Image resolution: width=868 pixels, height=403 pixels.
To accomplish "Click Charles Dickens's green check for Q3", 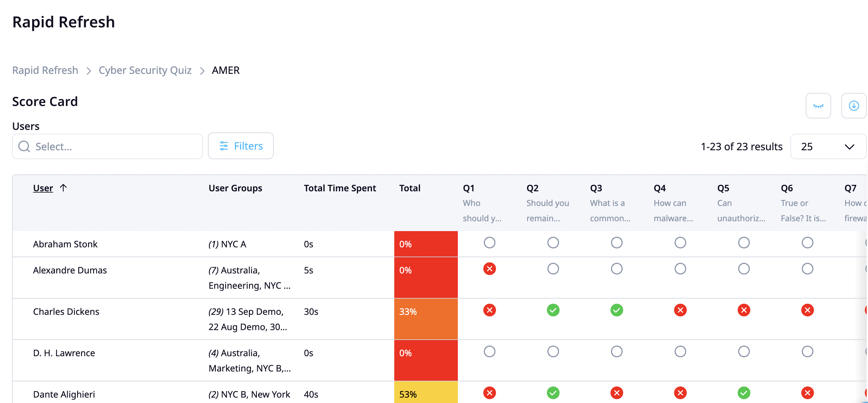I will click(616, 310).
